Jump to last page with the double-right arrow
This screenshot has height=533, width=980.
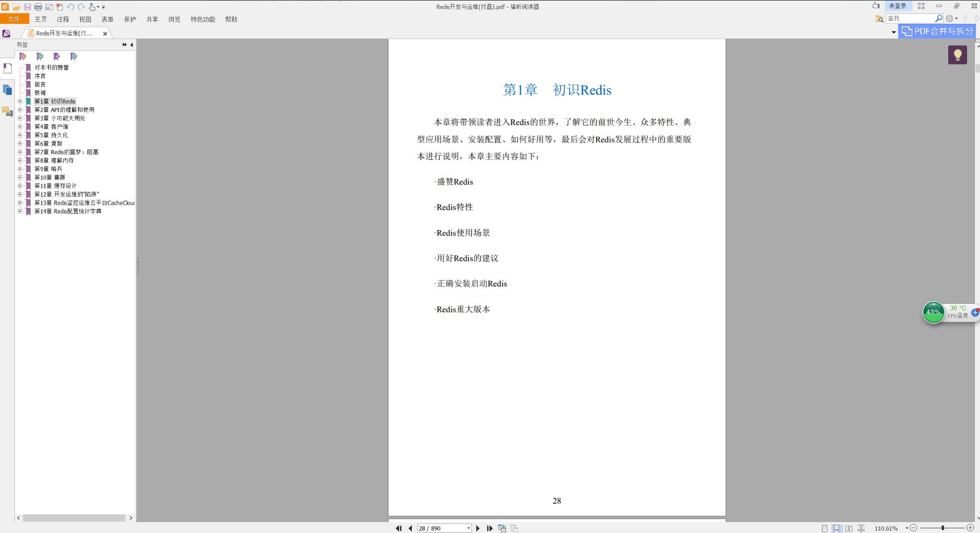pos(490,528)
